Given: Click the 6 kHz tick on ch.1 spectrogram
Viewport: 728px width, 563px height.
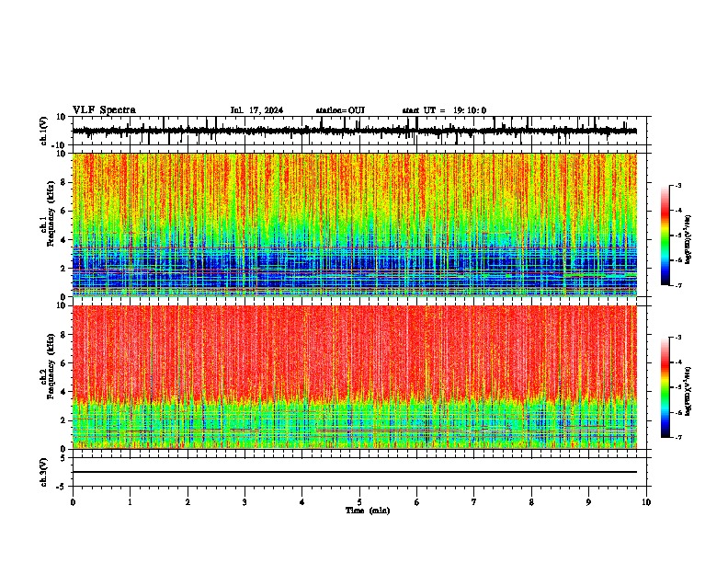Looking at the screenshot, I should tap(63, 211).
